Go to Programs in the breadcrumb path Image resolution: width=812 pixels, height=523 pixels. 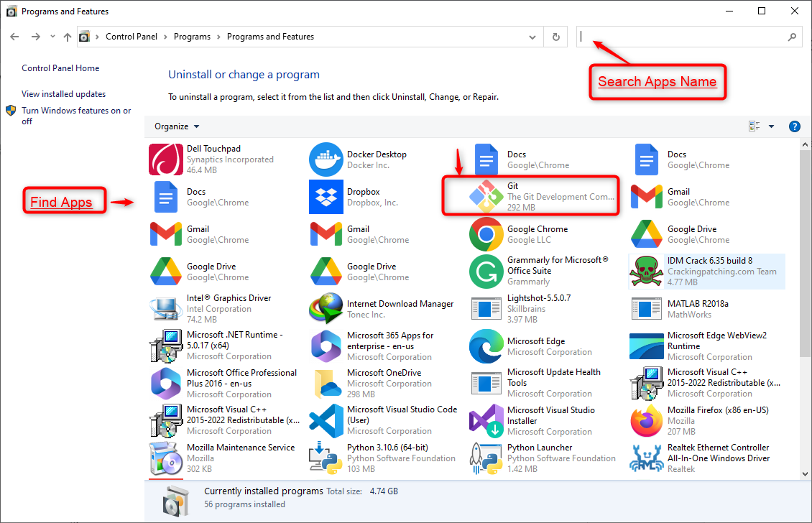192,37
